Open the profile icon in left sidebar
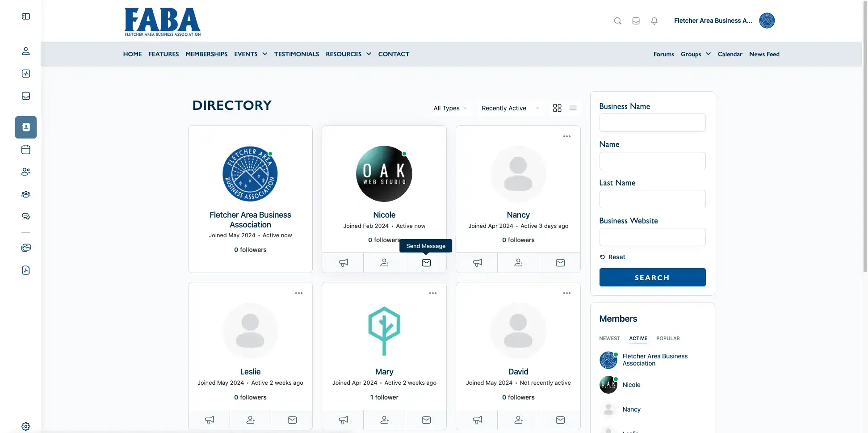Image resolution: width=868 pixels, height=433 pixels. (x=26, y=51)
